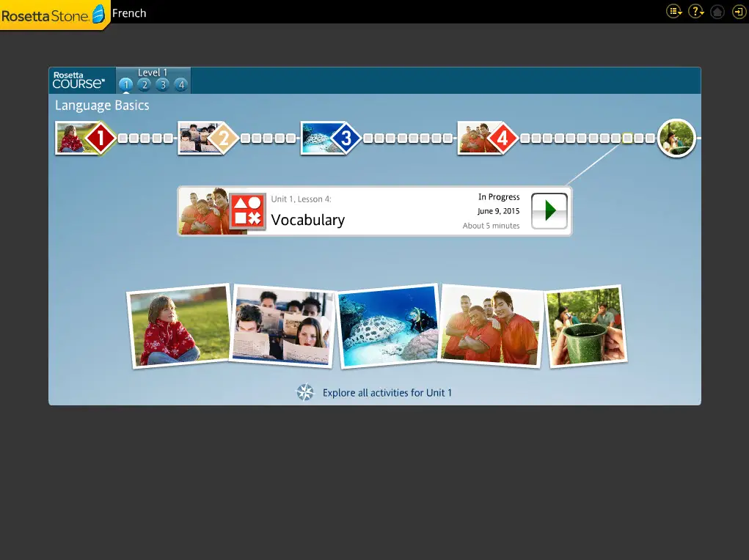749x560 pixels.
Task: Click the greyed Home icon in top bar
Action: click(x=717, y=12)
